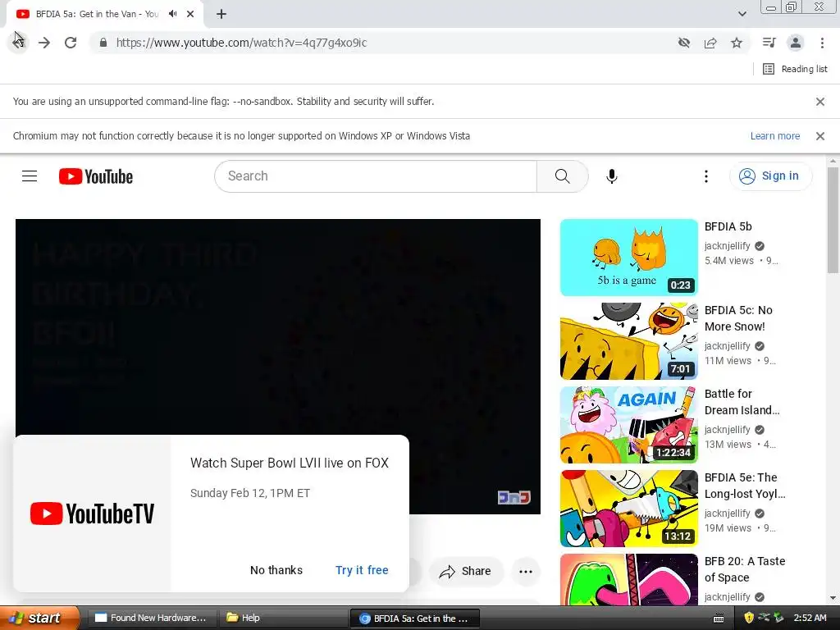Open YouTube settings three-dot menu
Image resolution: width=840 pixels, height=630 pixels.
point(706,176)
